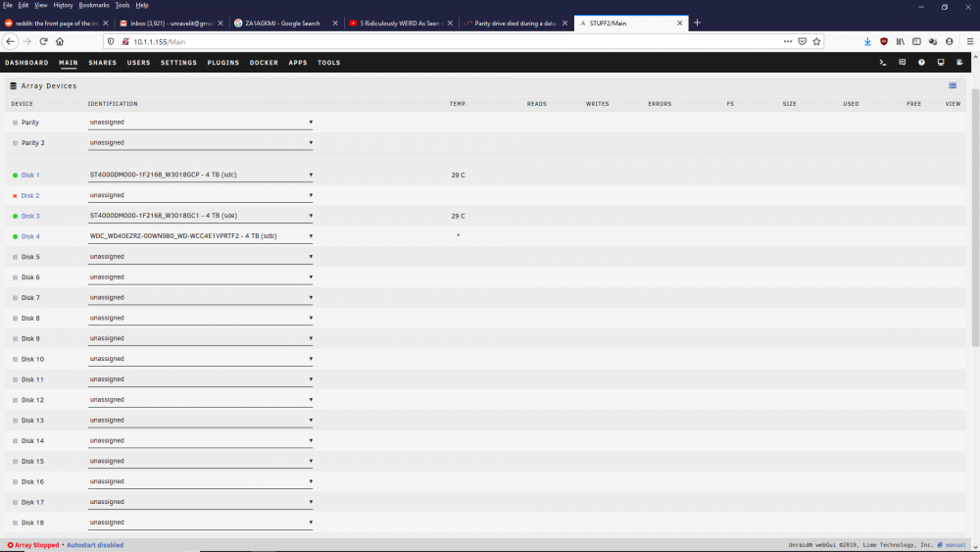The image size is (980, 552).
Task: Open the Tools tab
Action: point(328,63)
